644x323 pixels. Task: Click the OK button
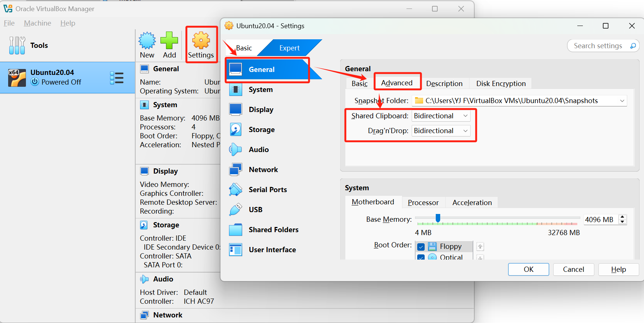pos(528,270)
